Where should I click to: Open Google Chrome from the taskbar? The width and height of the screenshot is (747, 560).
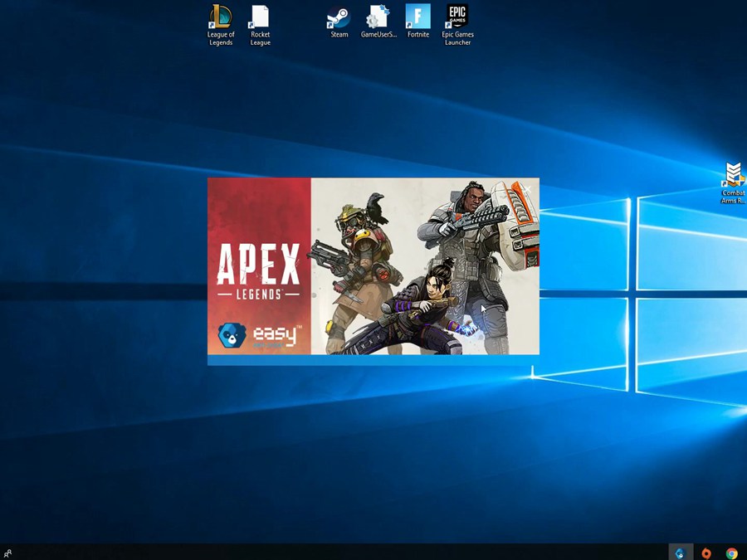click(x=732, y=553)
